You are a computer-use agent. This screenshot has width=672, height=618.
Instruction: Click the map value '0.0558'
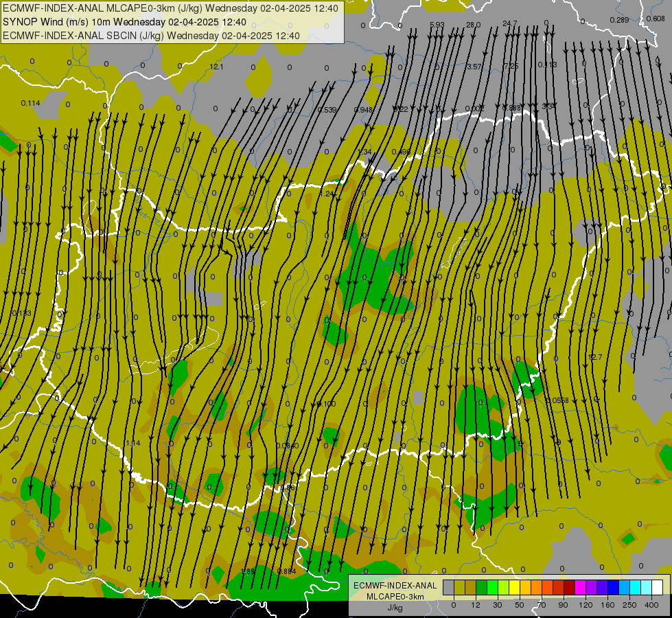557,400
